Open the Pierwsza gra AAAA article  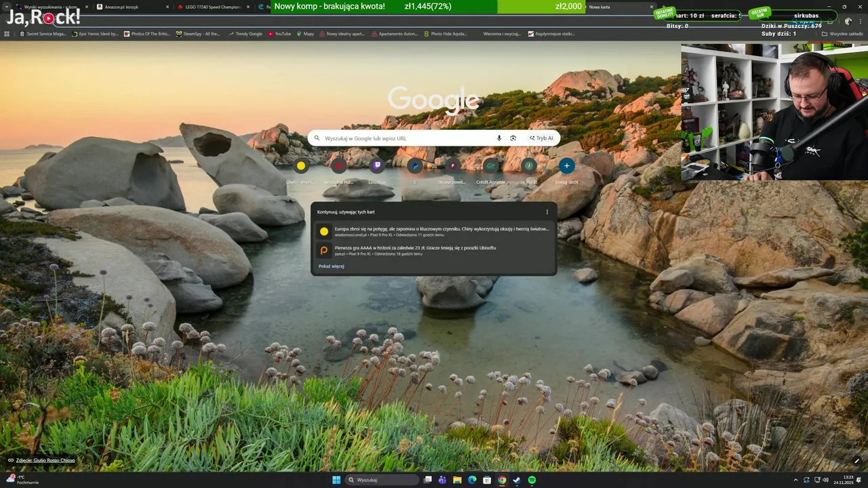coord(434,250)
